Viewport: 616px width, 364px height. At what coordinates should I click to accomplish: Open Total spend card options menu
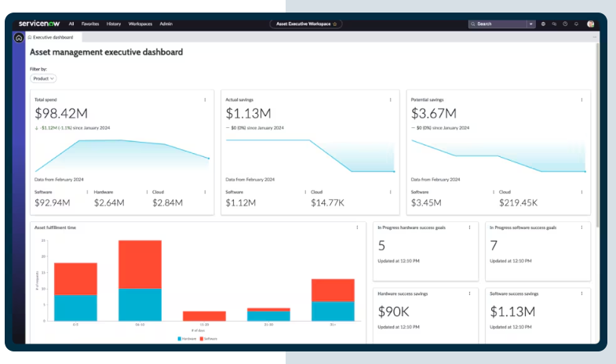click(206, 100)
